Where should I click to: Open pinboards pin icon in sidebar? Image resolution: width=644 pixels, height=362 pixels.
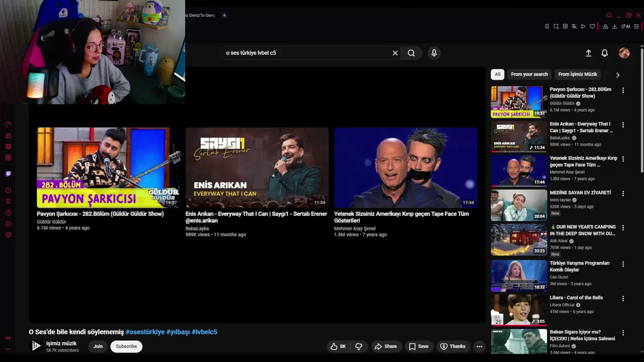point(8,202)
